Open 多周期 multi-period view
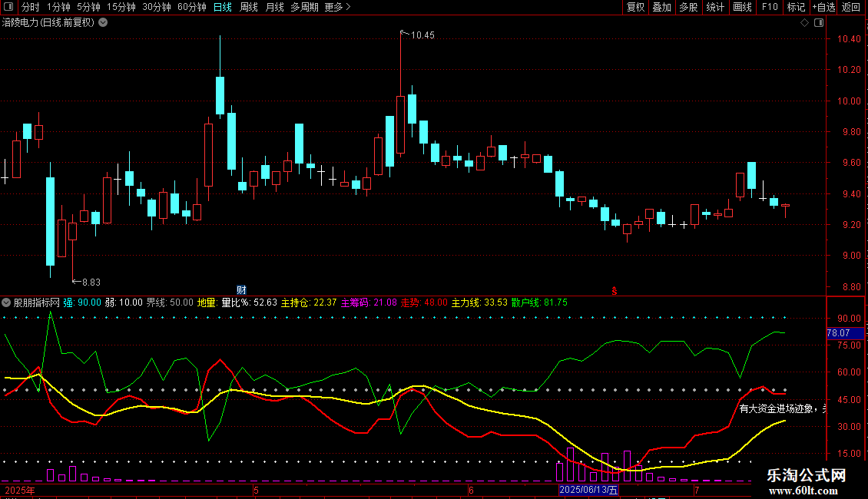 [304, 7]
